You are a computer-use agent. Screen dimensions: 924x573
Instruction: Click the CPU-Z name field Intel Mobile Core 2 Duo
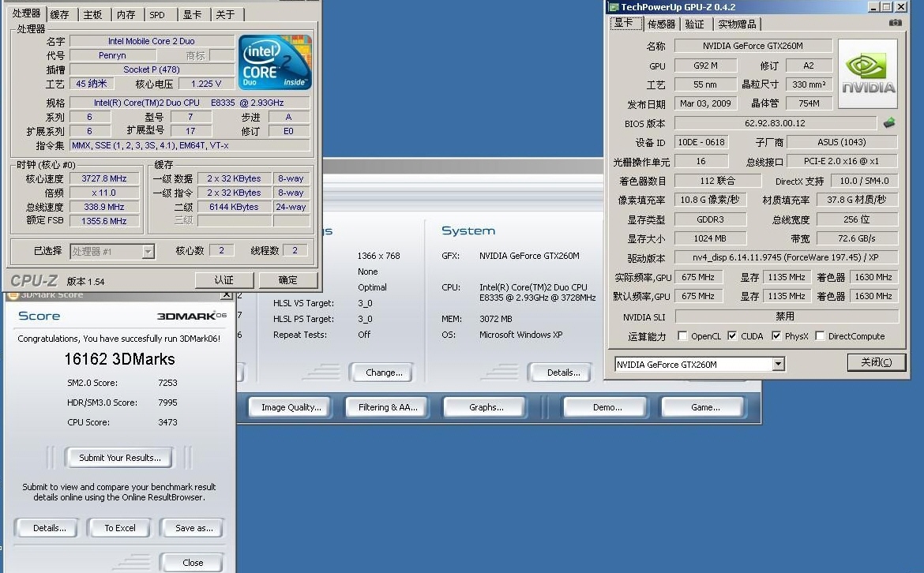152,41
